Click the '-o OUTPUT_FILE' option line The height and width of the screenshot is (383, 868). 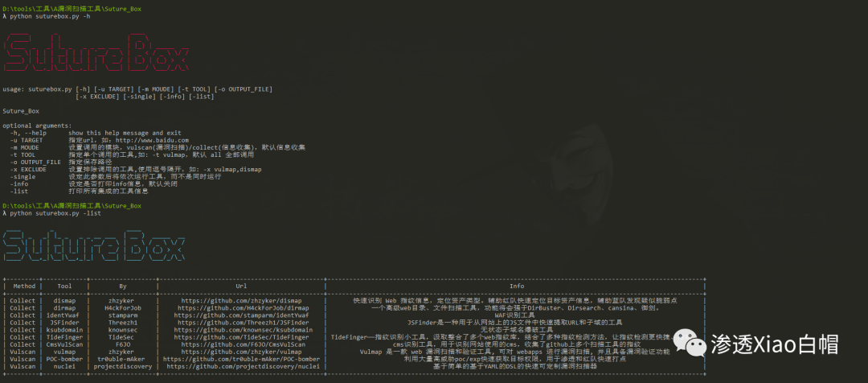pyautogui.click(x=61, y=162)
